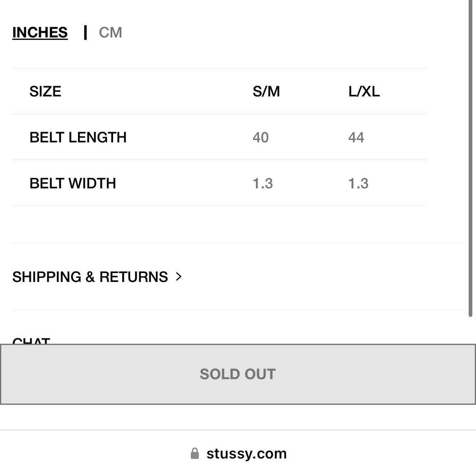Open the stussy.com address bar

[x=238, y=453]
